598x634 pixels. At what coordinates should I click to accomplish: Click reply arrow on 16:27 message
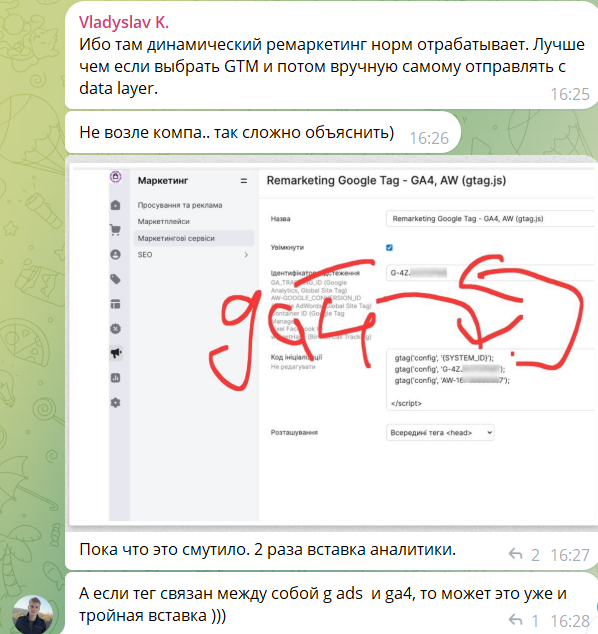pyautogui.click(x=516, y=554)
